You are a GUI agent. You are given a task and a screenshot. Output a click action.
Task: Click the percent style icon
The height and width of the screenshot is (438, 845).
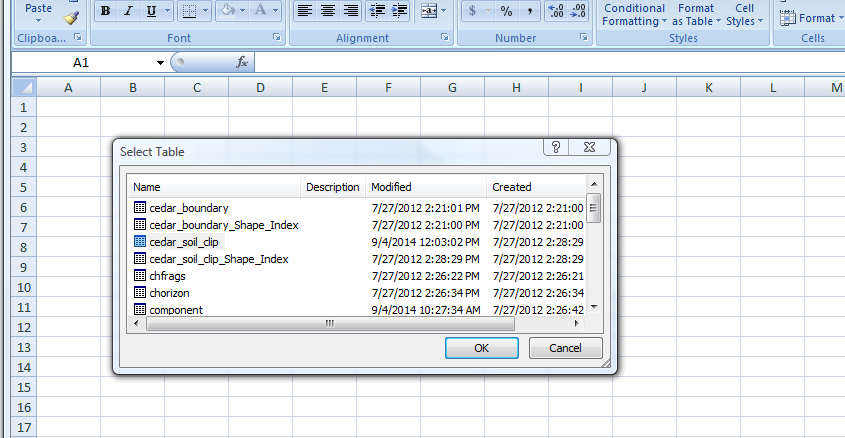tap(506, 11)
